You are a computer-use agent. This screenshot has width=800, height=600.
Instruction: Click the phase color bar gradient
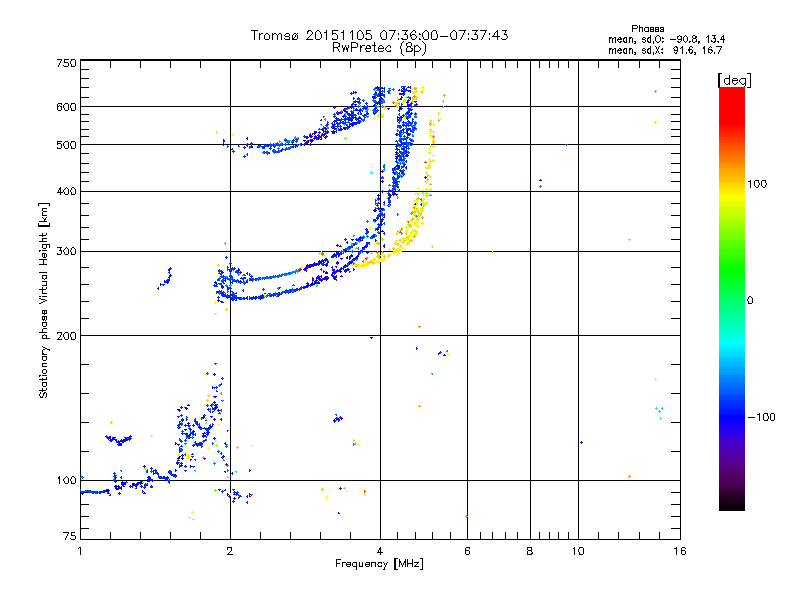point(732,298)
